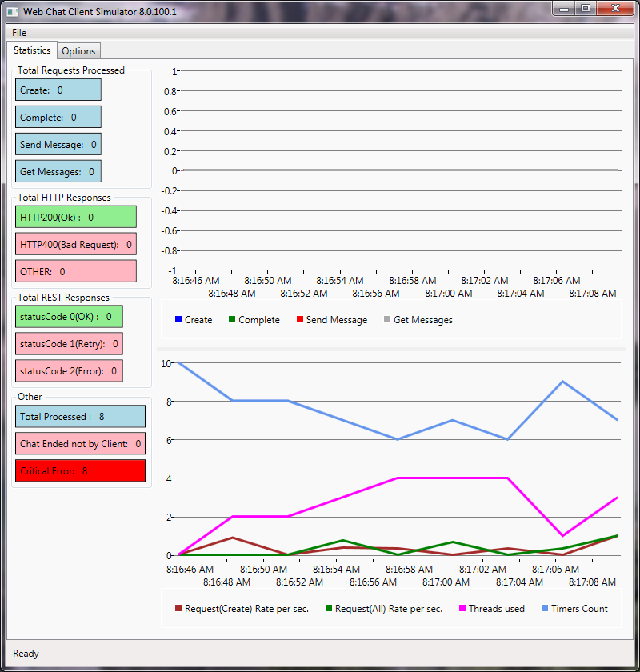640x672 pixels.
Task: Click the magenta Threads used legend swatch
Action: click(462, 609)
